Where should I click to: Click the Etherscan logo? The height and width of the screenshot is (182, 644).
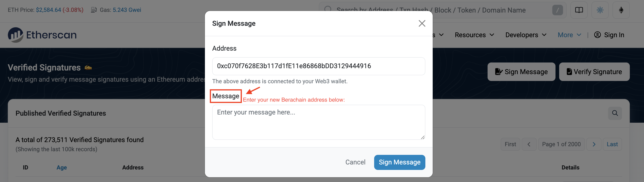42,35
